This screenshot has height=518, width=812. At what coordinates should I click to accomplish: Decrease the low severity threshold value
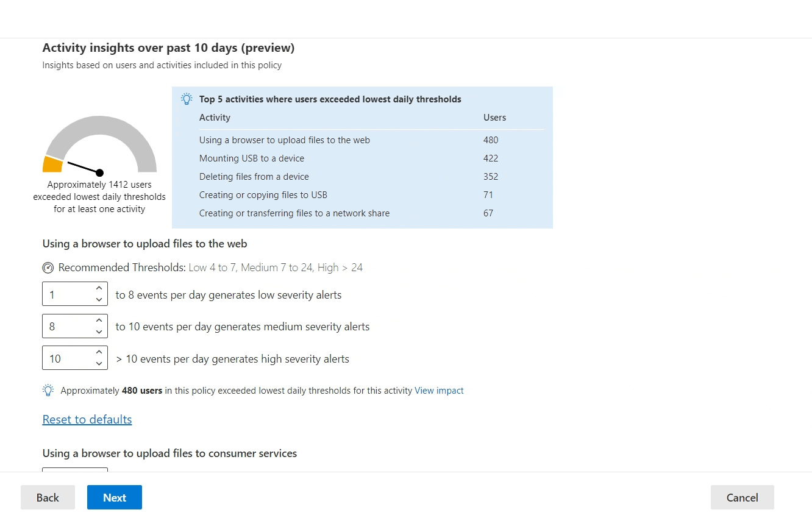(99, 299)
